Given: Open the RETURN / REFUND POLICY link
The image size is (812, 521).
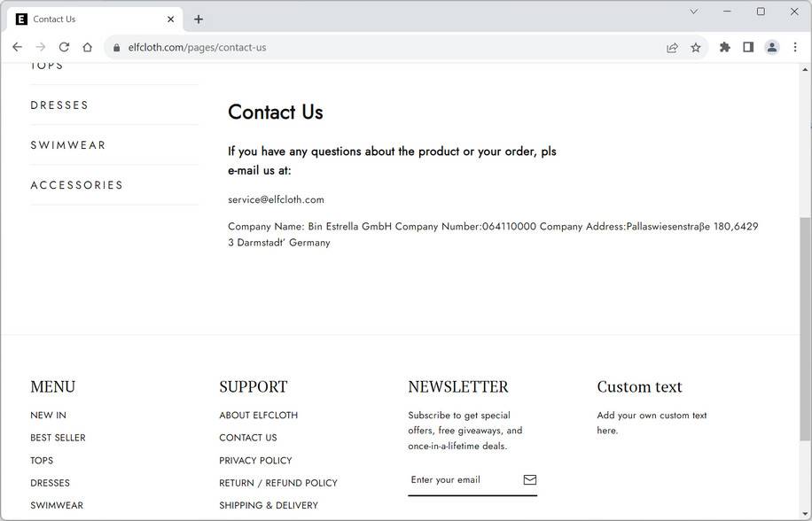Looking at the screenshot, I should point(278,483).
